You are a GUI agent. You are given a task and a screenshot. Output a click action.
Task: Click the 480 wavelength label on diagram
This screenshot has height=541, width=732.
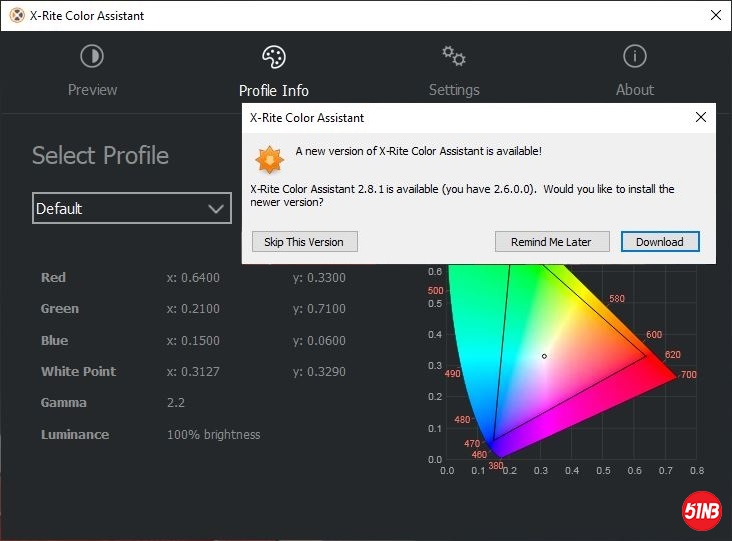[x=462, y=420]
